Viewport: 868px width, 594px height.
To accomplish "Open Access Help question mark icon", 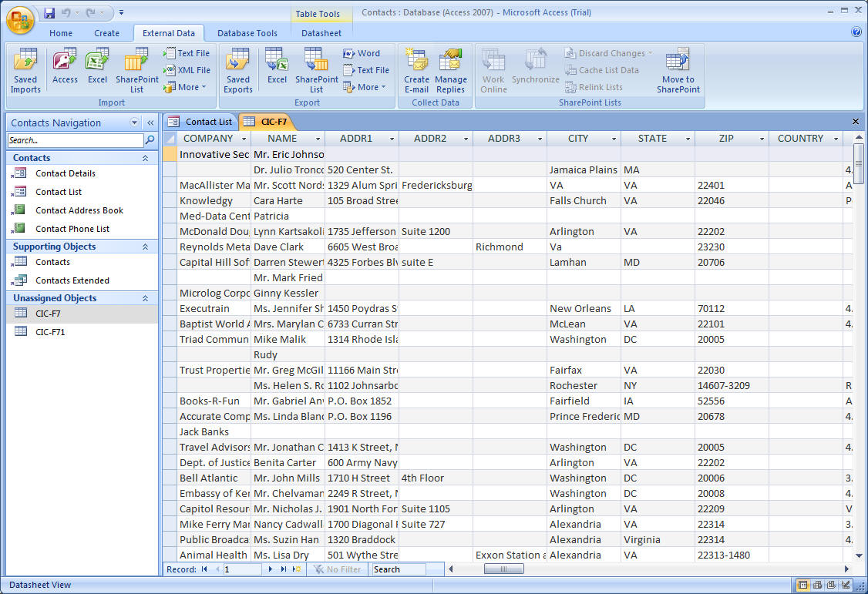I will click(x=856, y=32).
